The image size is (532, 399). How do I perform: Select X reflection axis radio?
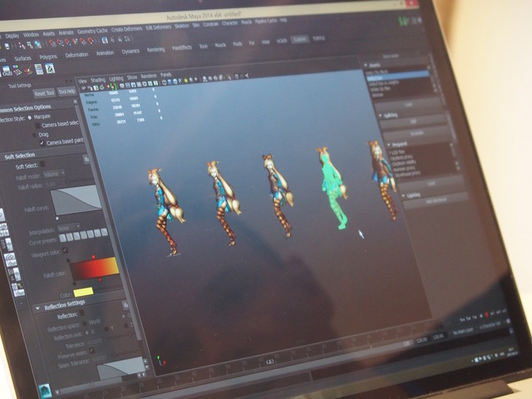coord(86,332)
